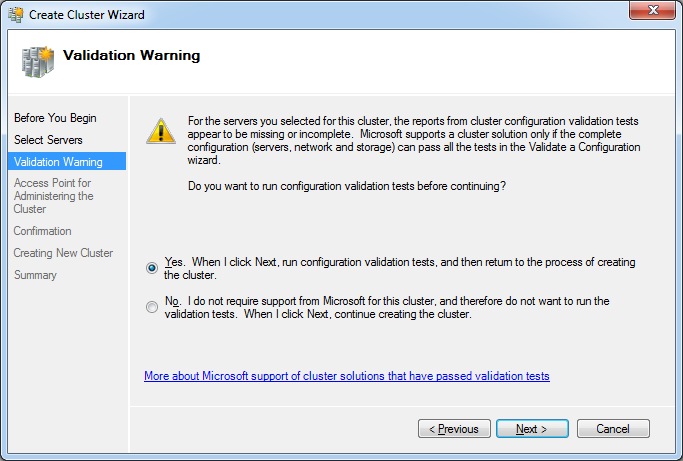Image resolution: width=683 pixels, height=461 pixels.
Task: Click the yellow warning triangle icon
Action: click(x=161, y=131)
